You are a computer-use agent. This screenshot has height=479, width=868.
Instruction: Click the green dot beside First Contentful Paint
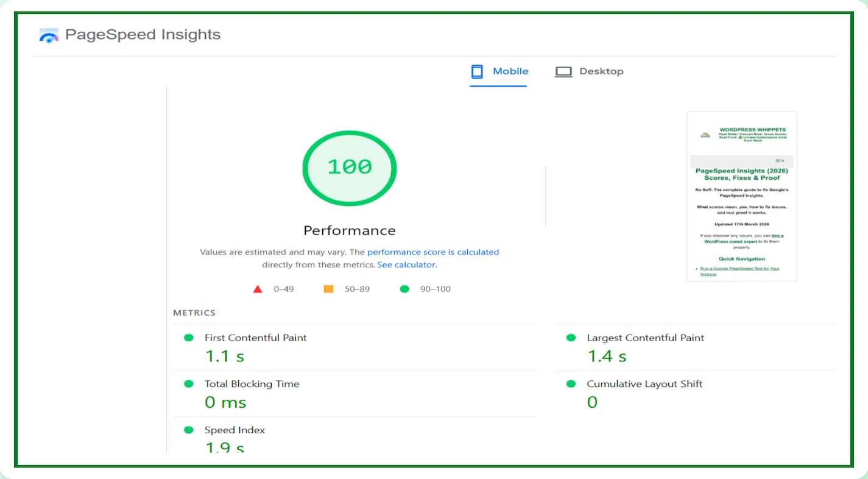click(x=189, y=338)
